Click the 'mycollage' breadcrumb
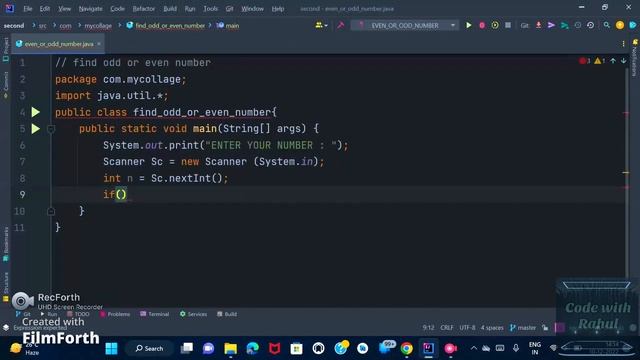640x360 pixels. (98, 25)
